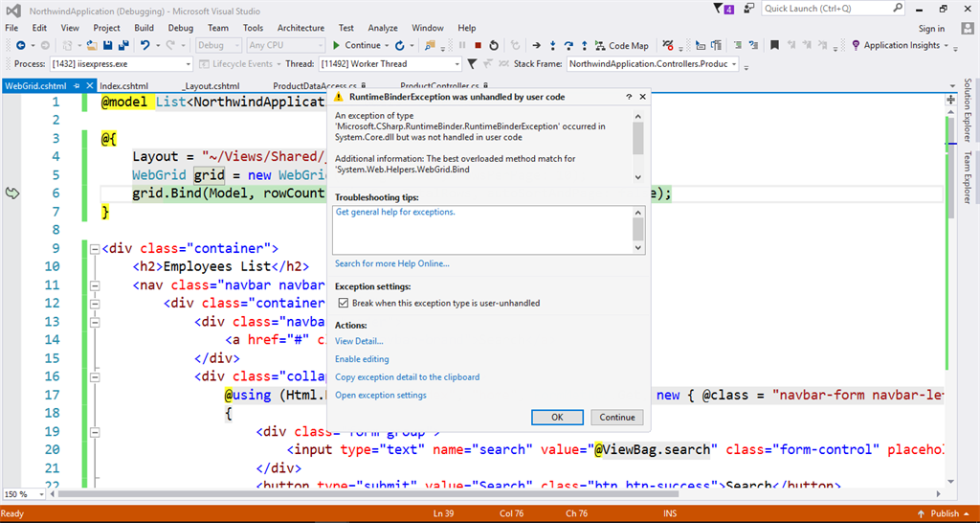This screenshot has height=523, width=980.
Task: Click the Restart debugging icon
Action: click(x=494, y=46)
